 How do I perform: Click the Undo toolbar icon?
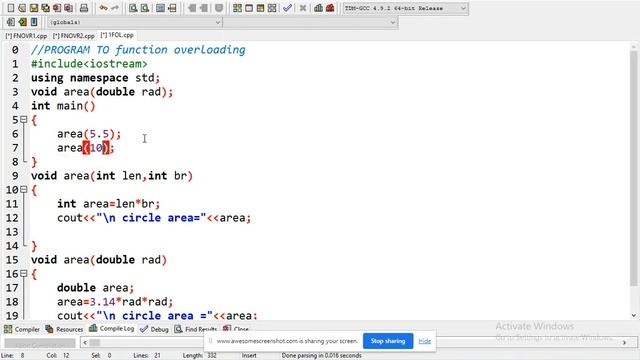click(x=103, y=8)
